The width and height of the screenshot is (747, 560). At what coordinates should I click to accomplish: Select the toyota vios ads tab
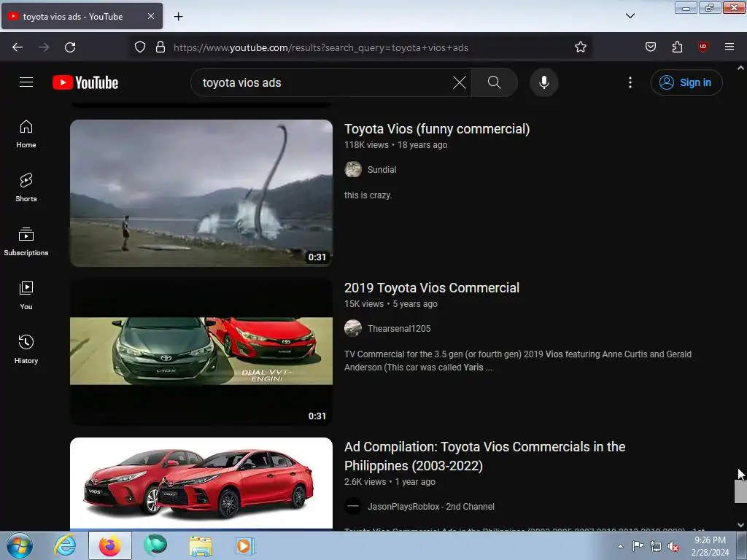[x=82, y=16]
